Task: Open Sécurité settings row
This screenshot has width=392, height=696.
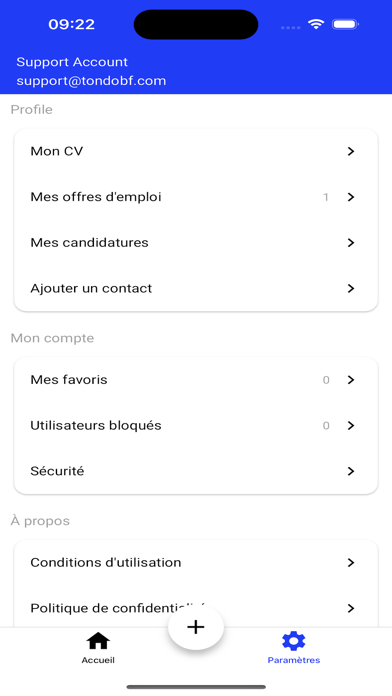Action: point(196,471)
